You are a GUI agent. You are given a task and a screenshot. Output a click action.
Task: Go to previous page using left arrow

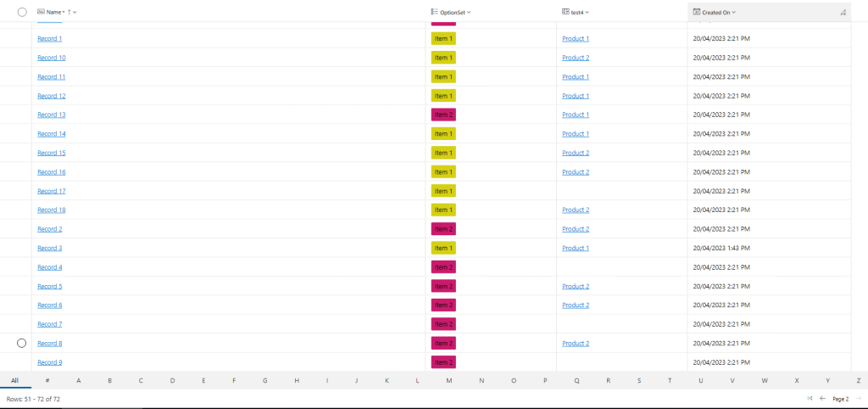click(822, 398)
